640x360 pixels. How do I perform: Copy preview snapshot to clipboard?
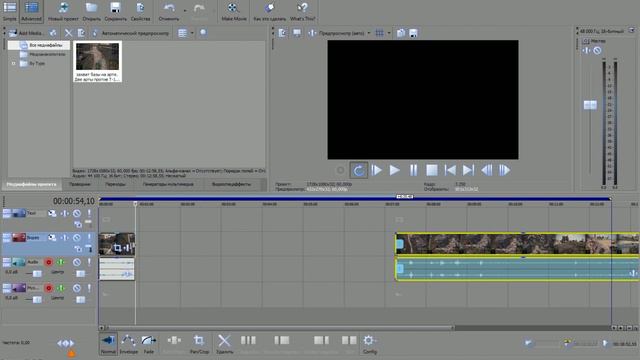click(401, 33)
